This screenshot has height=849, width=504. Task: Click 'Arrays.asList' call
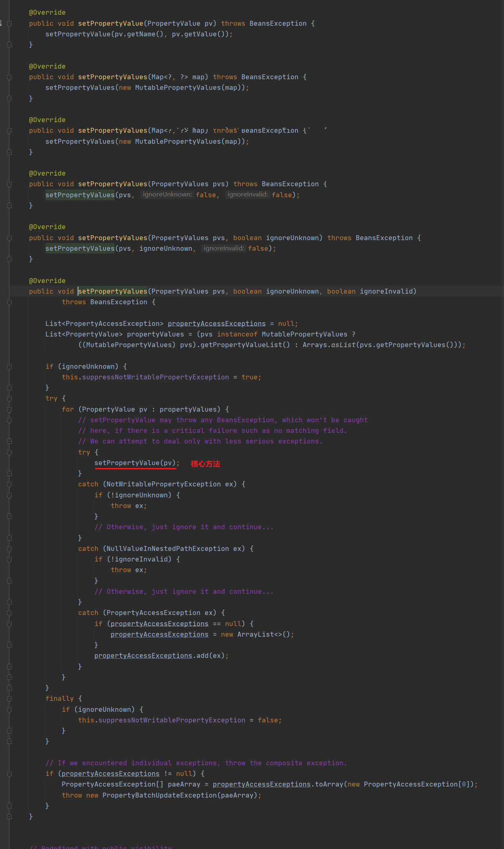tap(329, 345)
